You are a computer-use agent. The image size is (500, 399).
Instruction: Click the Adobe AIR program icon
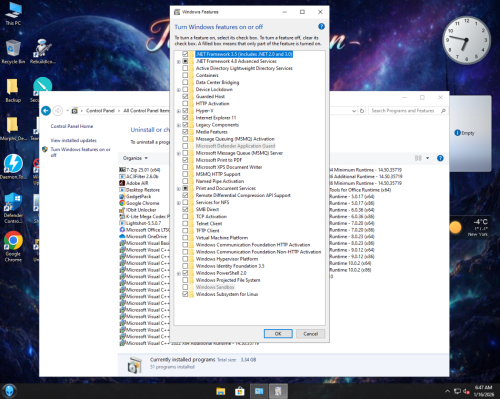(x=122, y=183)
